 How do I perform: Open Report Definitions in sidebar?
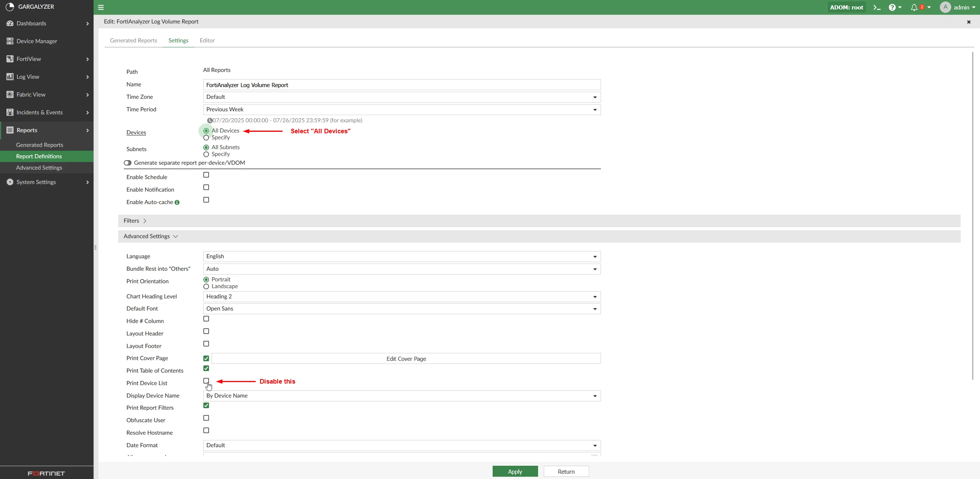tap(47, 156)
